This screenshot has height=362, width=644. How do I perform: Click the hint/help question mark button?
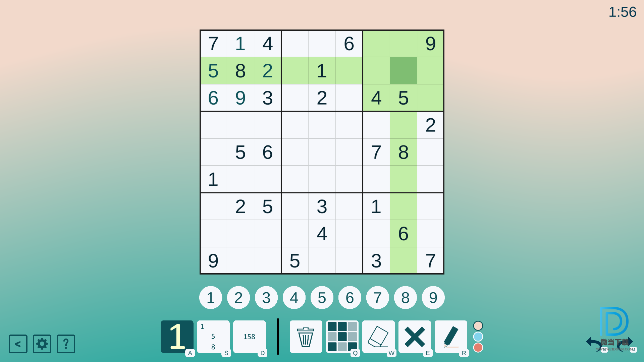pyautogui.click(x=66, y=344)
